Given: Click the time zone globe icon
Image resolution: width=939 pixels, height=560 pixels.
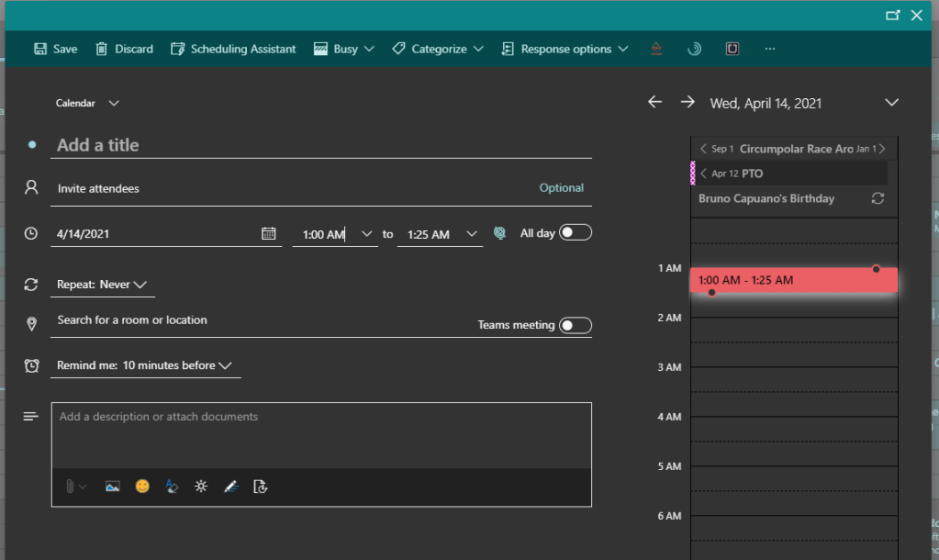Looking at the screenshot, I should point(499,233).
